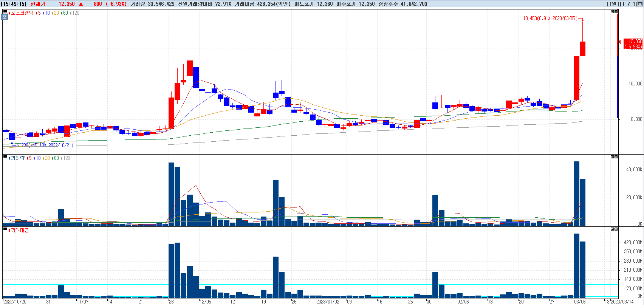644x305 pixels.
Task: Click the 2022/10/20 start date on axis
Action: 15,302
